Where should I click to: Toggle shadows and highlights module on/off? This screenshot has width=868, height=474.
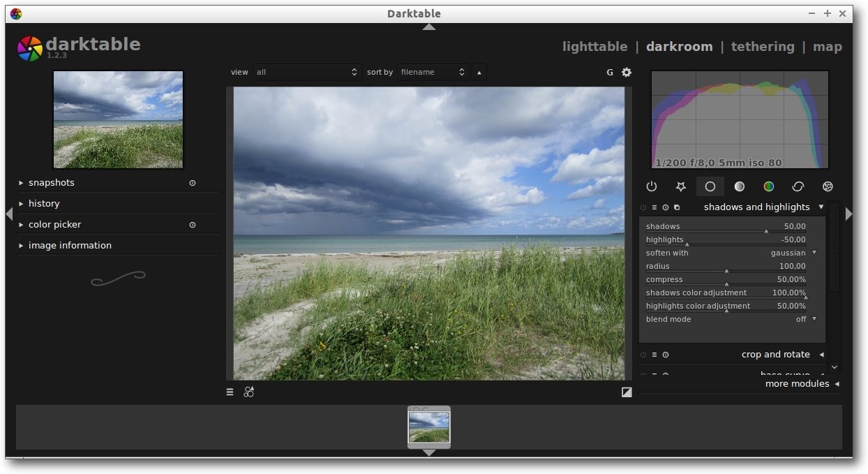643,207
